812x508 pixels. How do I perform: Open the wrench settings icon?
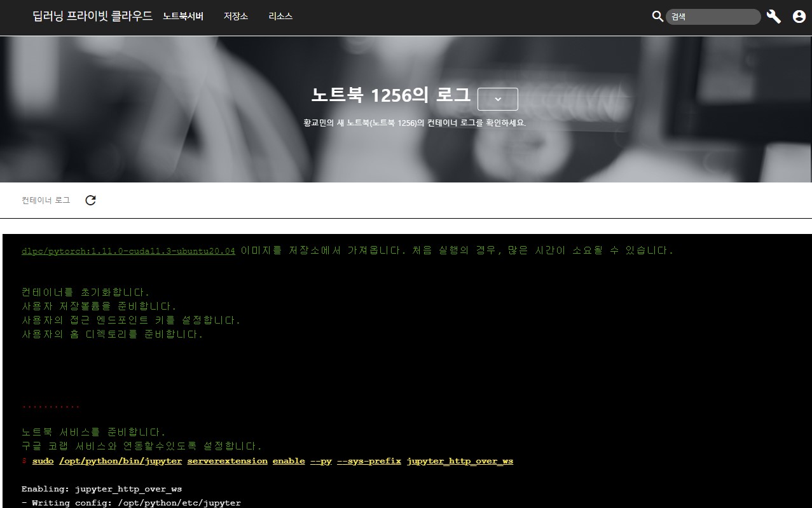(x=774, y=17)
